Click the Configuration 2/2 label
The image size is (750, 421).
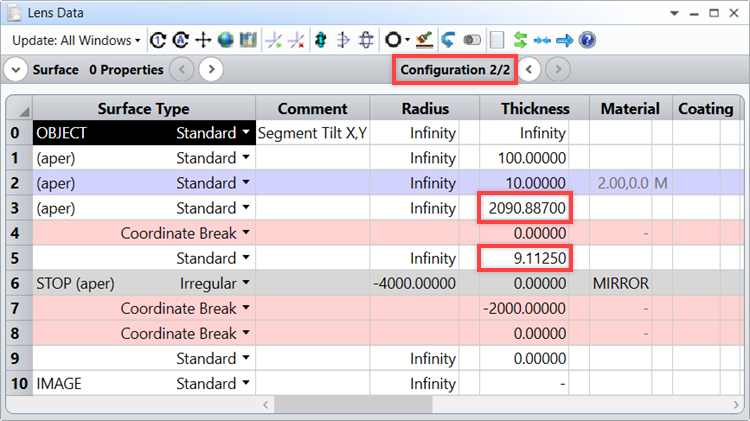(x=455, y=70)
